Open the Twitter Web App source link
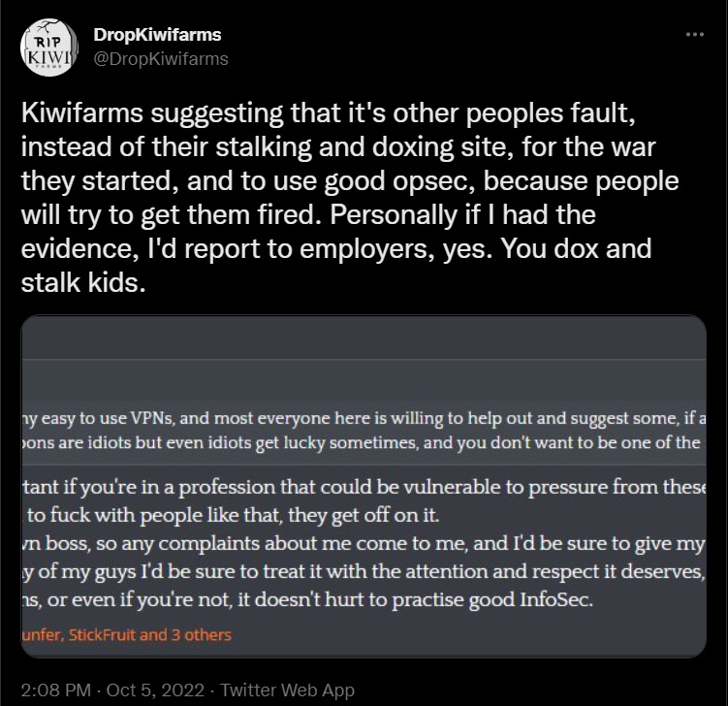 (287, 690)
